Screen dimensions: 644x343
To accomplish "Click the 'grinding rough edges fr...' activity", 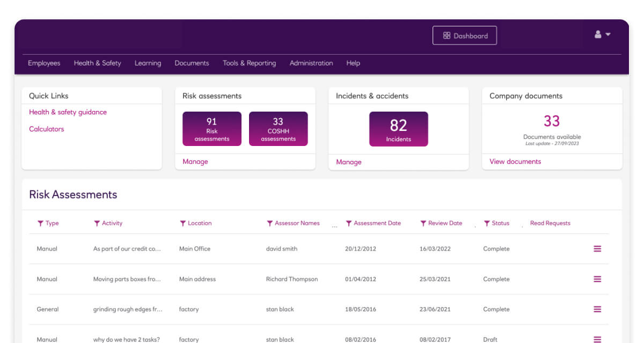I will pyautogui.click(x=128, y=309).
